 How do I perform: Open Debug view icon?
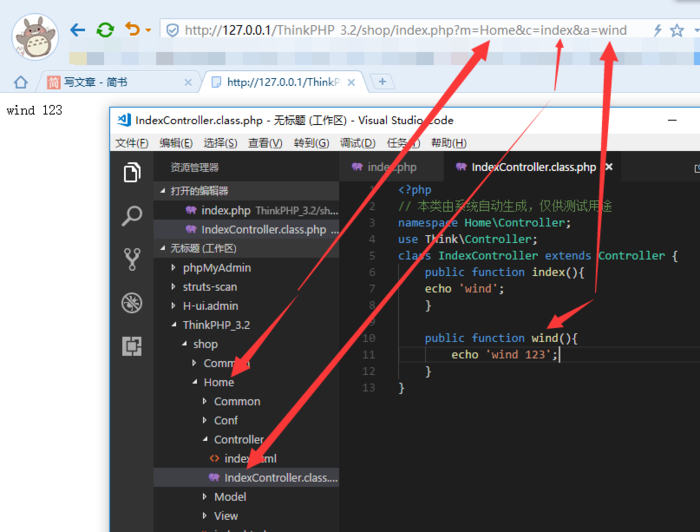point(132,303)
